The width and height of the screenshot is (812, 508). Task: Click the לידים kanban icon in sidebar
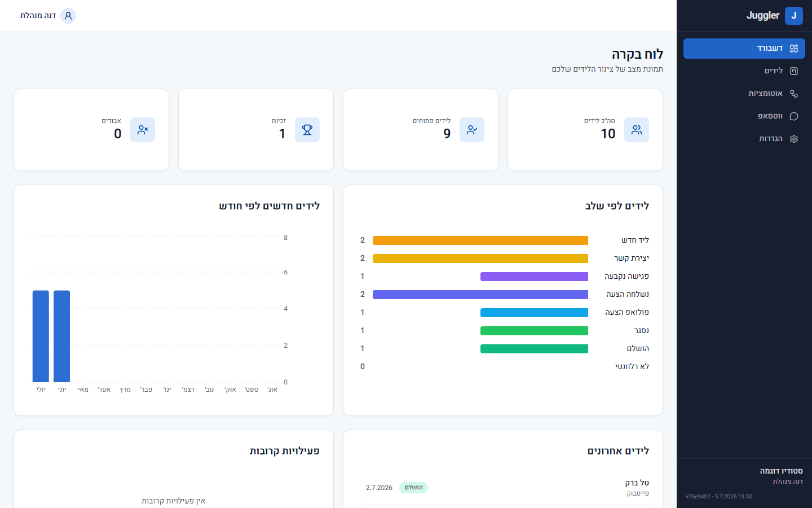(x=794, y=71)
